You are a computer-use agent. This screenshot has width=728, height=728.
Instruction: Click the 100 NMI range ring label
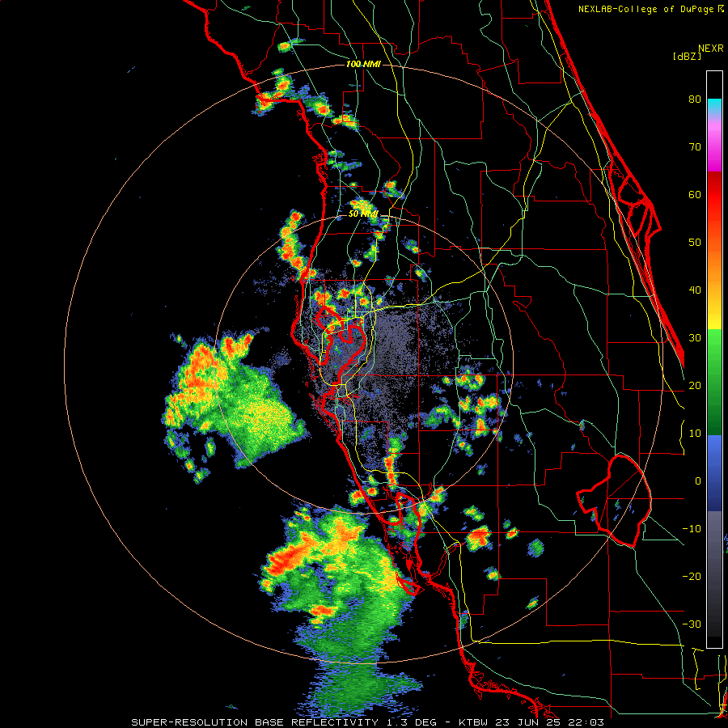363,64
